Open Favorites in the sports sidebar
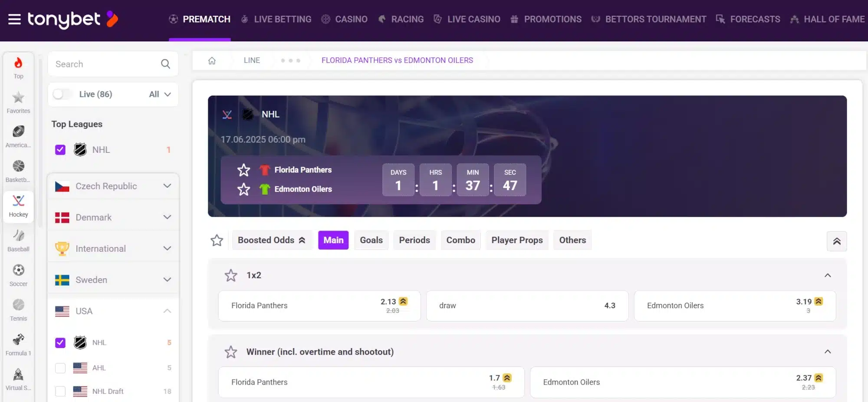Screen dimensions: 868x402 click(18, 102)
